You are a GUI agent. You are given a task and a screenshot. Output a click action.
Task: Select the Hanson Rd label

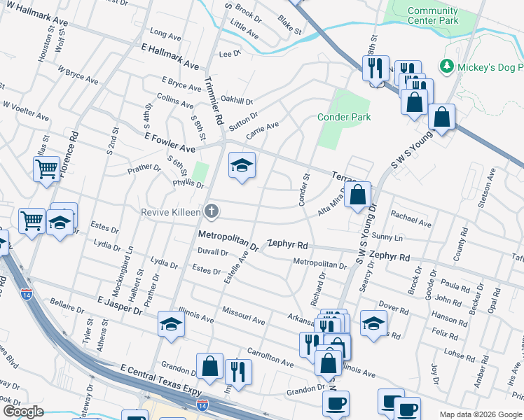pos(450,318)
